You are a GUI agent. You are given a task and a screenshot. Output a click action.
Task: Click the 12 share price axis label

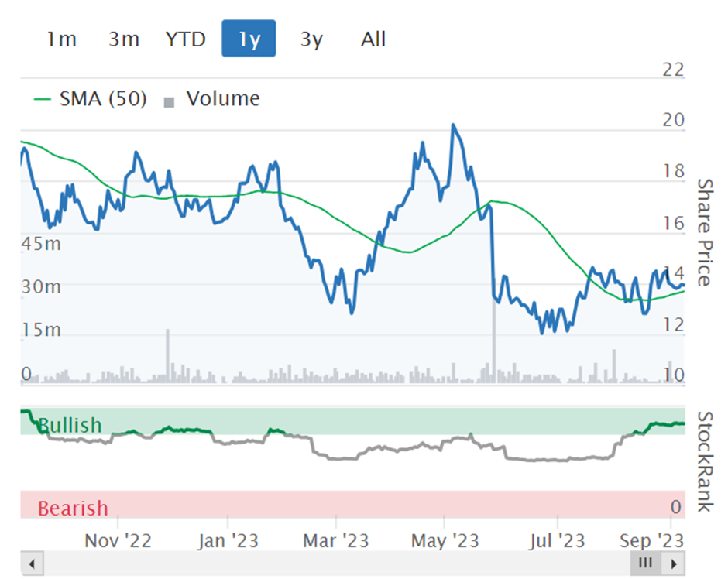[673, 325]
